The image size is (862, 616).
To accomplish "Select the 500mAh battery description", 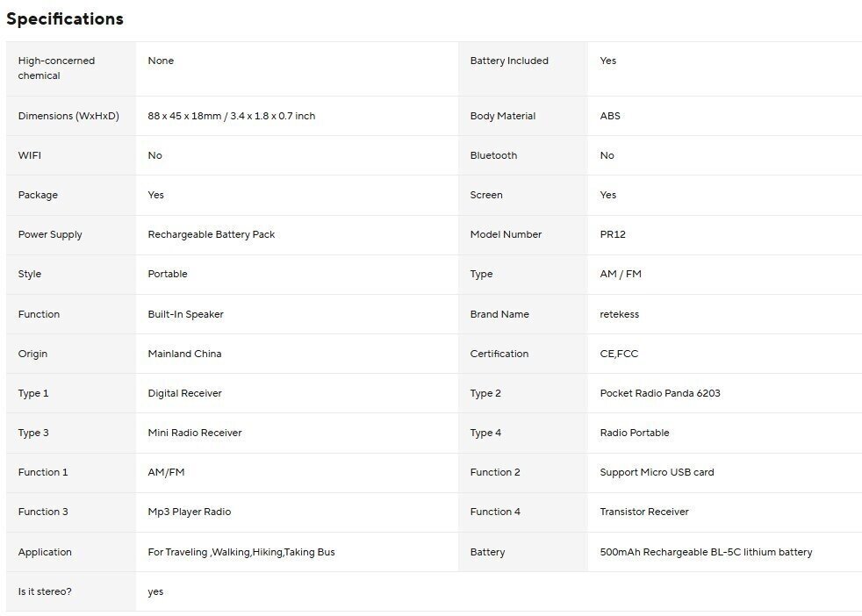I will coord(706,552).
